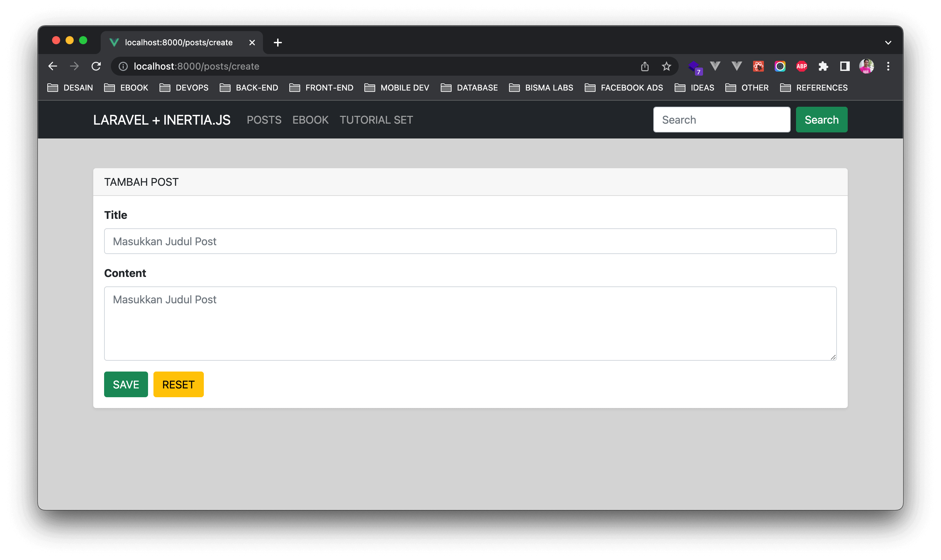Image resolution: width=941 pixels, height=560 pixels.
Task: Expand the tab search chevron
Action: [x=888, y=43]
